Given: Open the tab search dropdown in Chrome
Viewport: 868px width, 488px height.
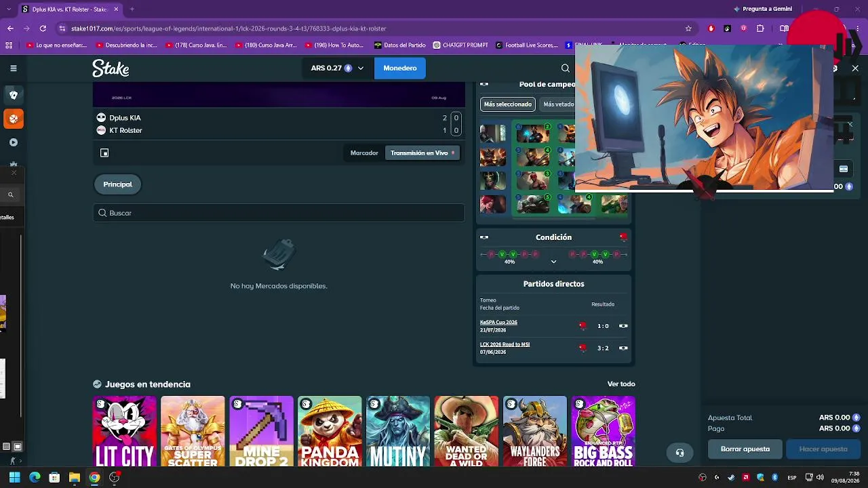Looking at the screenshot, I should click(10, 9).
